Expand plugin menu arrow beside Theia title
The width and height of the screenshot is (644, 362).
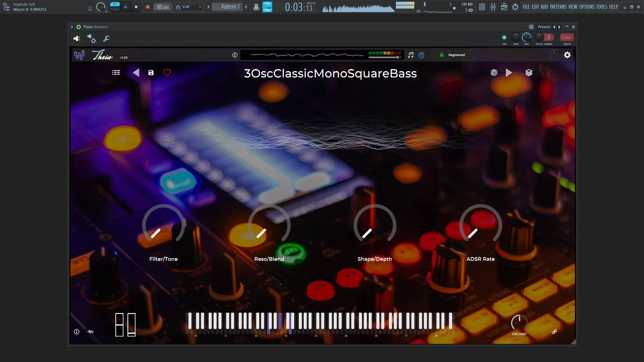pos(72,27)
